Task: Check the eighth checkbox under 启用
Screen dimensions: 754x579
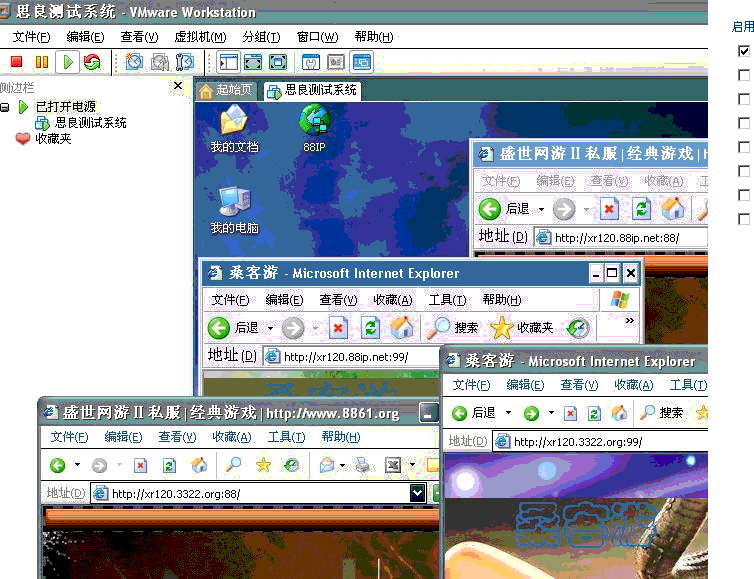Action: [x=744, y=219]
